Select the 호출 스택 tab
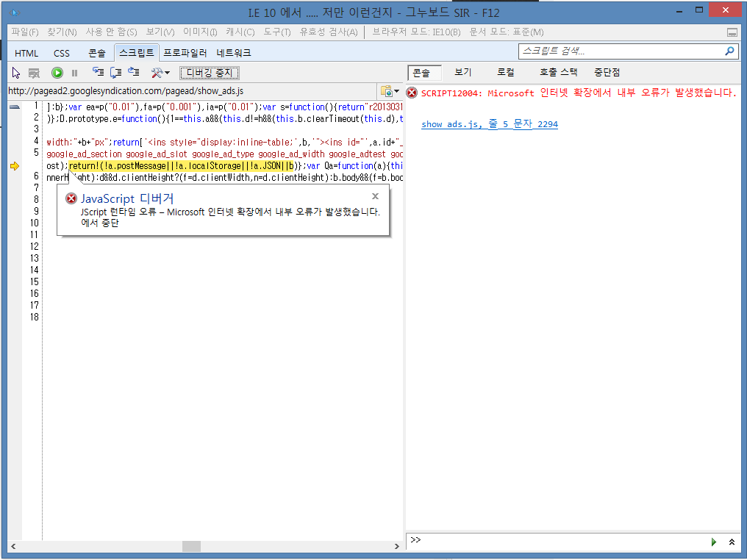 tap(558, 72)
